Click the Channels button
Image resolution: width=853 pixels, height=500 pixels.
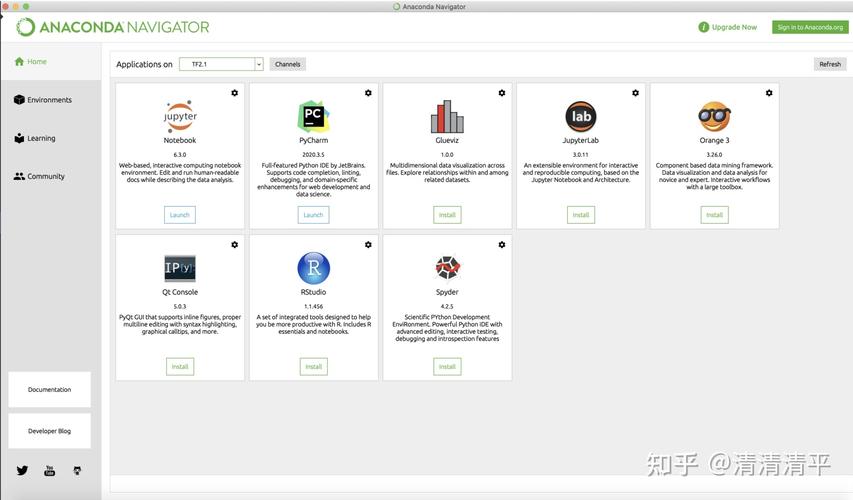[288, 64]
